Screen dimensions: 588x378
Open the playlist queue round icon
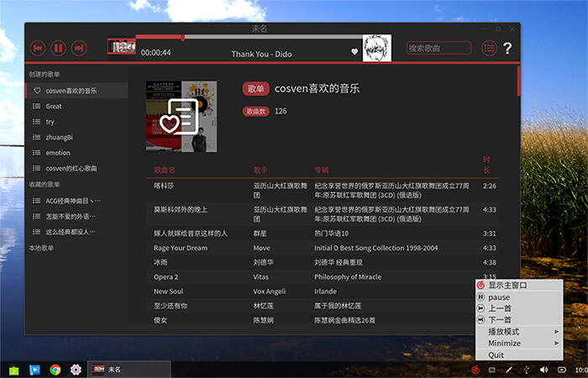(489, 48)
